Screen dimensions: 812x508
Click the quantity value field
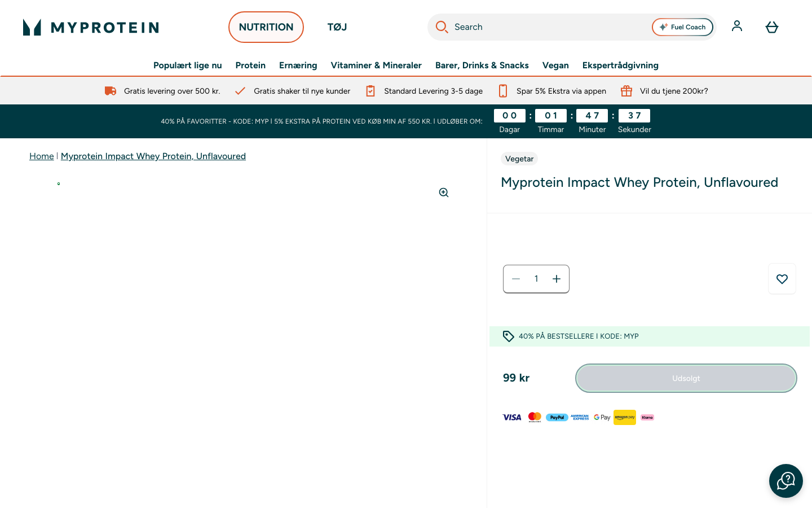(536, 279)
